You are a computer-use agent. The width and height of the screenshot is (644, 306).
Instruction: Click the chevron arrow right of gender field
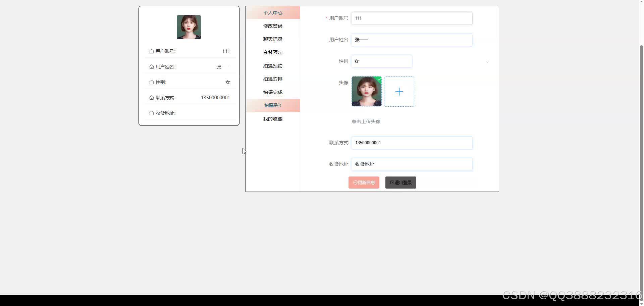pyautogui.click(x=487, y=62)
